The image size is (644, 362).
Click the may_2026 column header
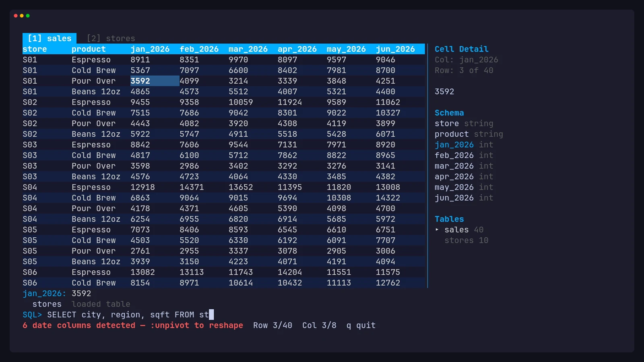[347, 49]
